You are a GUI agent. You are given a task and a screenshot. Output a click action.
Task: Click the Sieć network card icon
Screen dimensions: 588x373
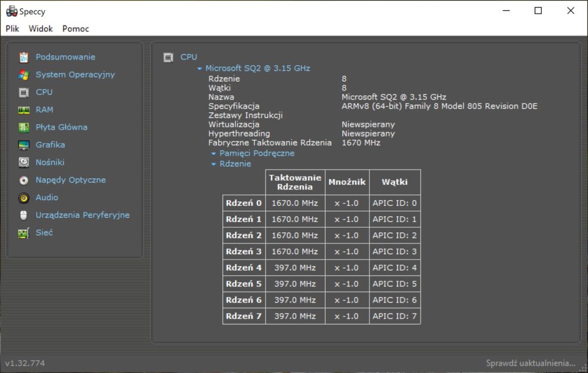pos(24,233)
